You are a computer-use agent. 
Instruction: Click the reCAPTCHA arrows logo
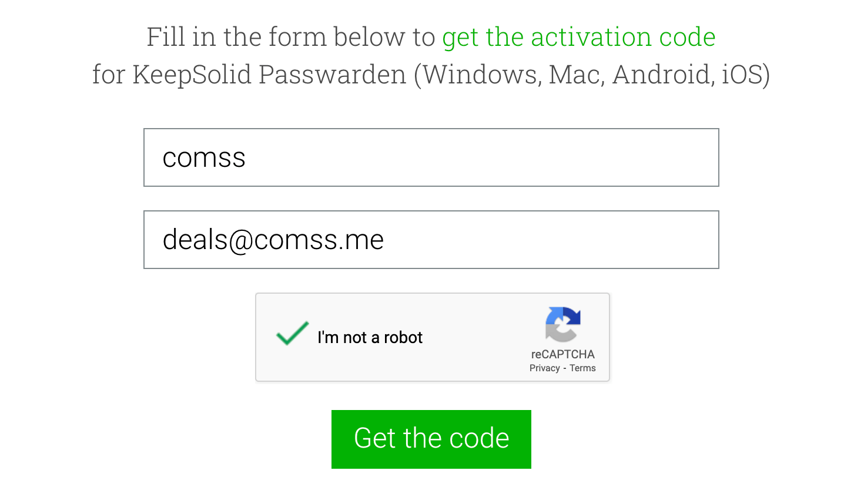[x=562, y=324]
